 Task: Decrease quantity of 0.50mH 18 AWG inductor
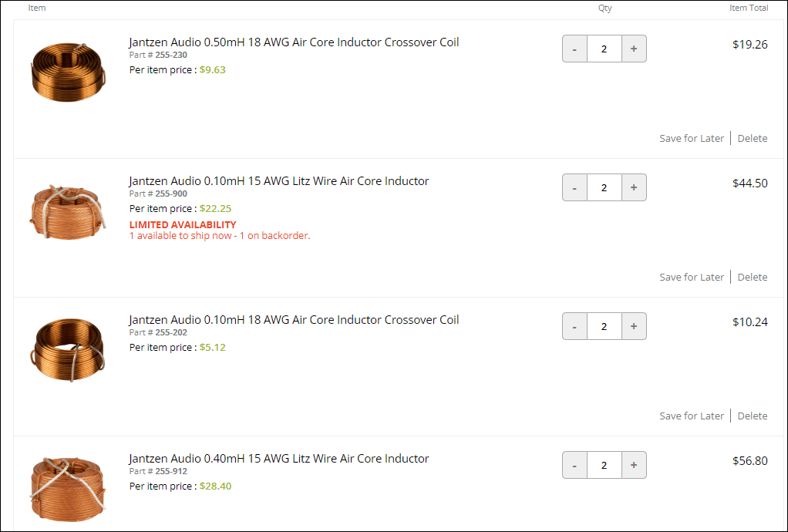click(x=574, y=49)
